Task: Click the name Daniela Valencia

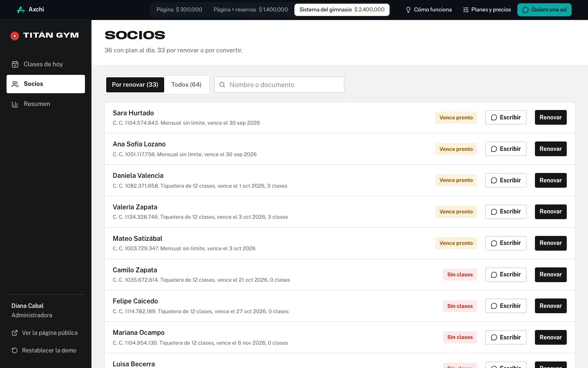Action: click(x=138, y=175)
